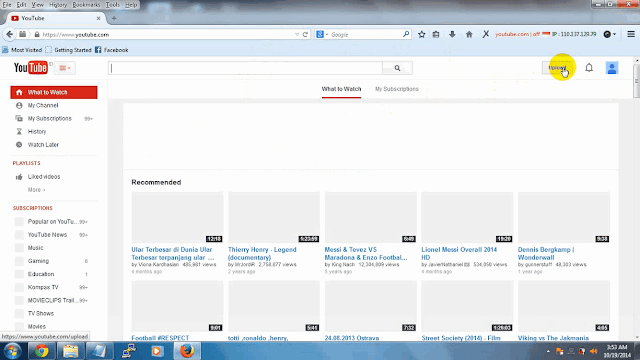Viewport: 640px width, 360px height.
Task: Select the What to Watch tab
Action: 341,89
